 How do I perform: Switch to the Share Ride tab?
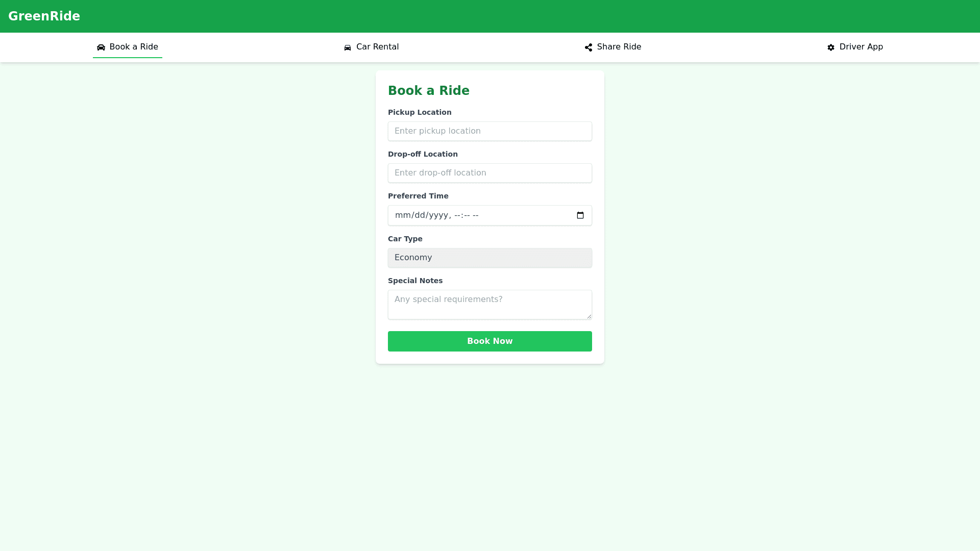(x=613, y=47)
